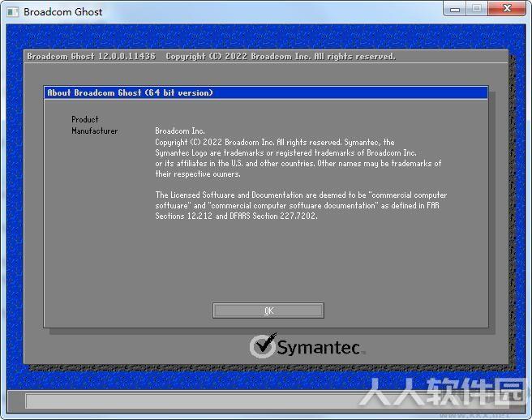Click the 'Sections 12.212 and DFARS Section 227.7202.' line
532x420 pixels.
(x=236, y=216)
